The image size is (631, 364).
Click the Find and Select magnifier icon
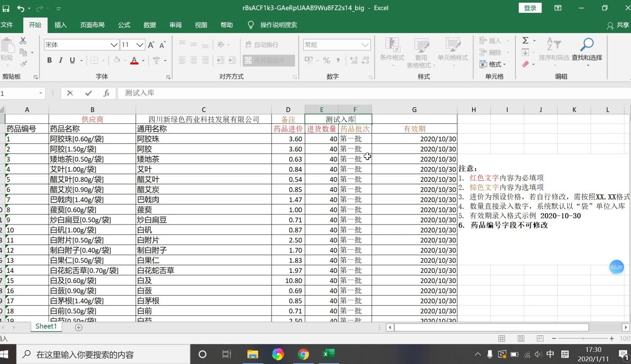click(x=587, y=45)
